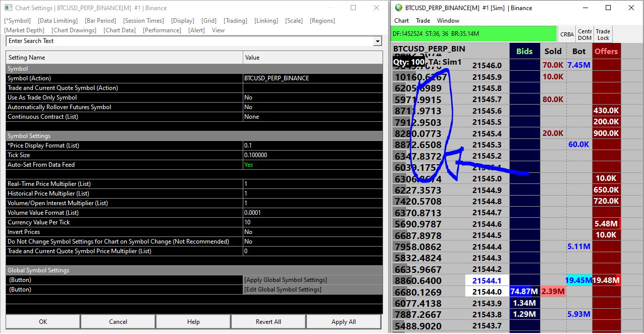This screenshot has width=644, height=334.
Task: Select the Symbol value BTCUSD_PERP_BINANCE
Action: pos(313,78)
